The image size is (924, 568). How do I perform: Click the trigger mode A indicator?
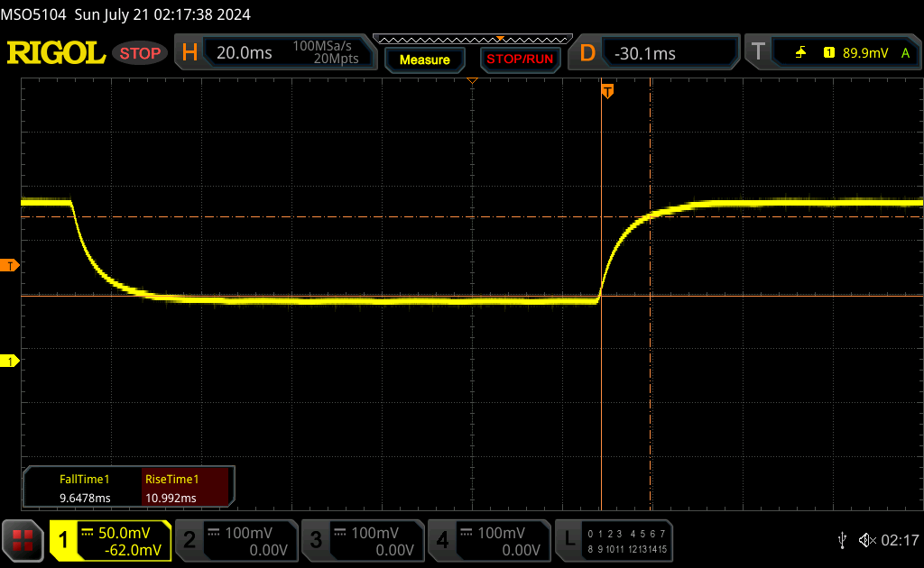pos(905,53)
